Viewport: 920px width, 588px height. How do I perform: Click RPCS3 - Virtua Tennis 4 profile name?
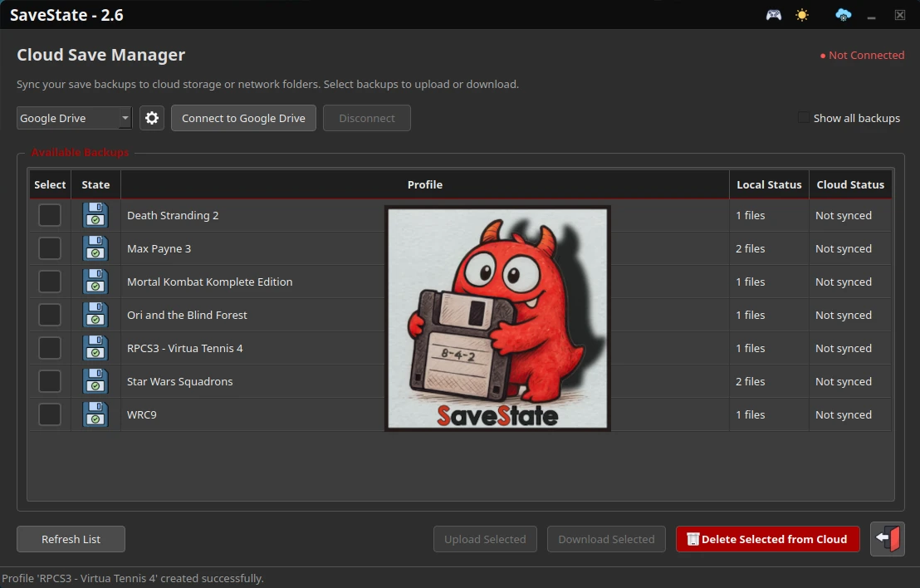pos(185,348)
